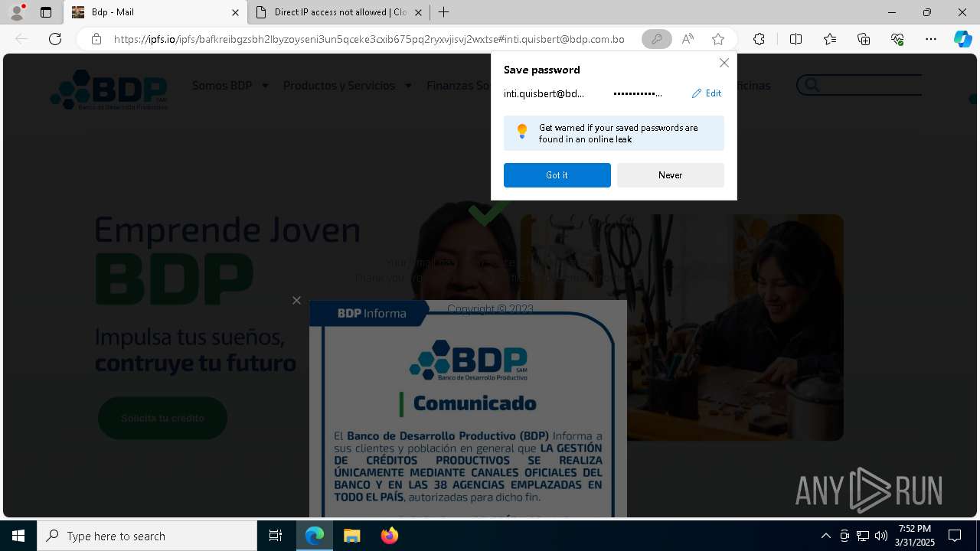This screenshot has width=980, height=551.
Task: Open the notifications center icon
Action: 955,536
